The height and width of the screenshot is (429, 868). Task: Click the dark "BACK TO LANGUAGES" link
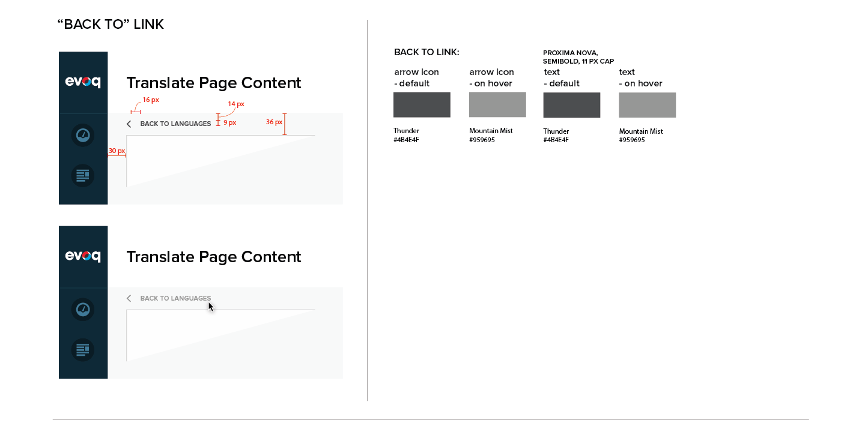coord(175,124)
